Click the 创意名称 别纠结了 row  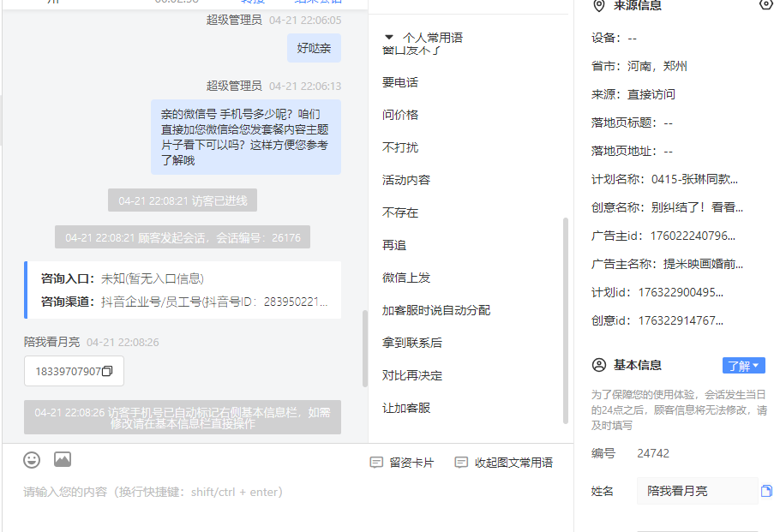(x=667, y=208)
